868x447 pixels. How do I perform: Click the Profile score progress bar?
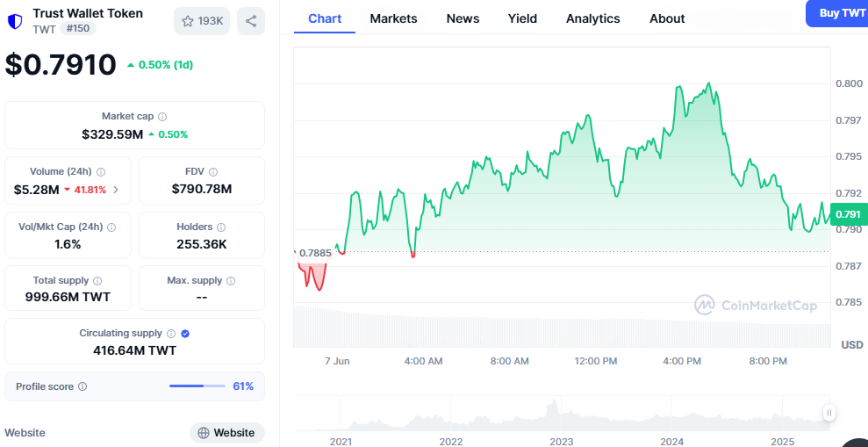coord(197,386)
